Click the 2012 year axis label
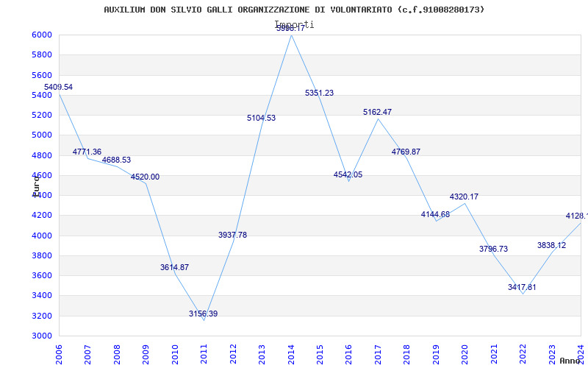This screenshot has width=588, height=368. tap(233, 355)
